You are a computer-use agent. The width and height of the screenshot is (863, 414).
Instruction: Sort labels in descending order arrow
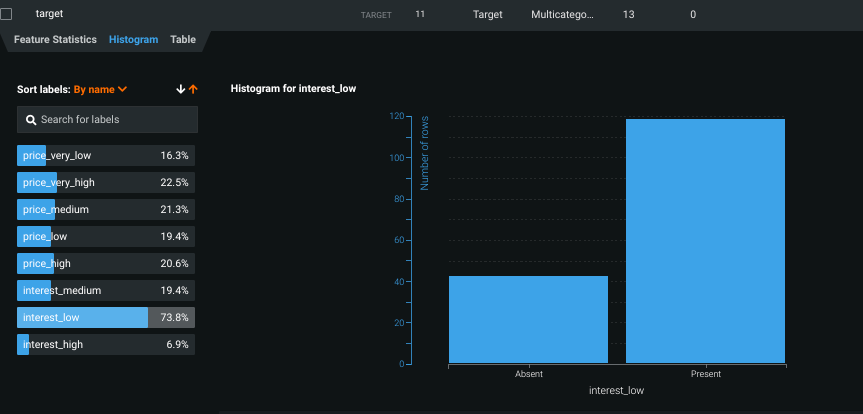181,89
